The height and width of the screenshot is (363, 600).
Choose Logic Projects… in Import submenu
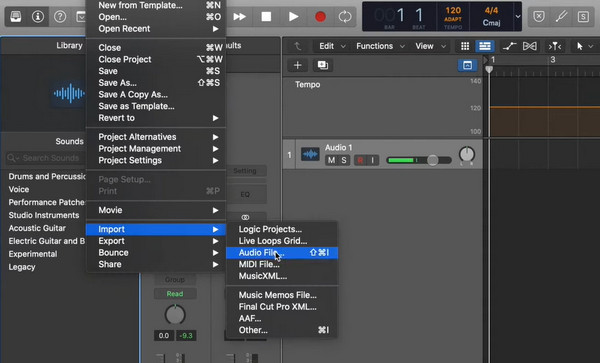point(282,229)
